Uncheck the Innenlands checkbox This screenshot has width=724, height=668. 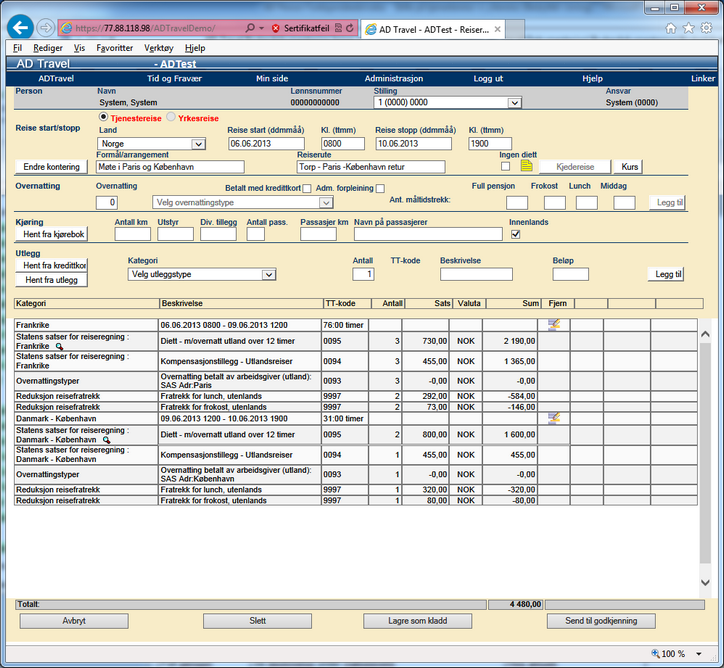pyautogui.click(x=515, y=234)
